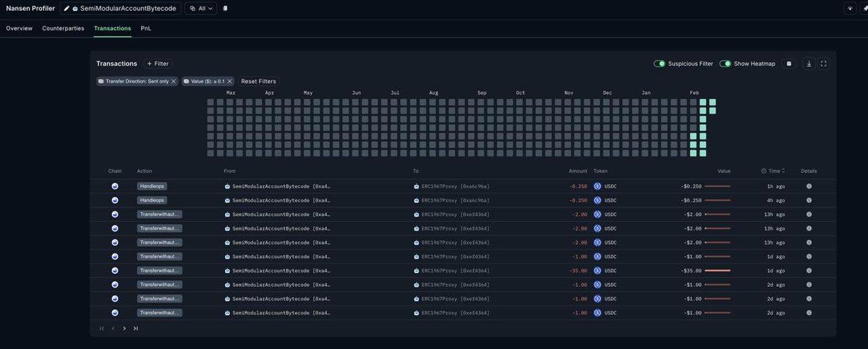
Task: Click the Value column header
Action: pos(724,171)
